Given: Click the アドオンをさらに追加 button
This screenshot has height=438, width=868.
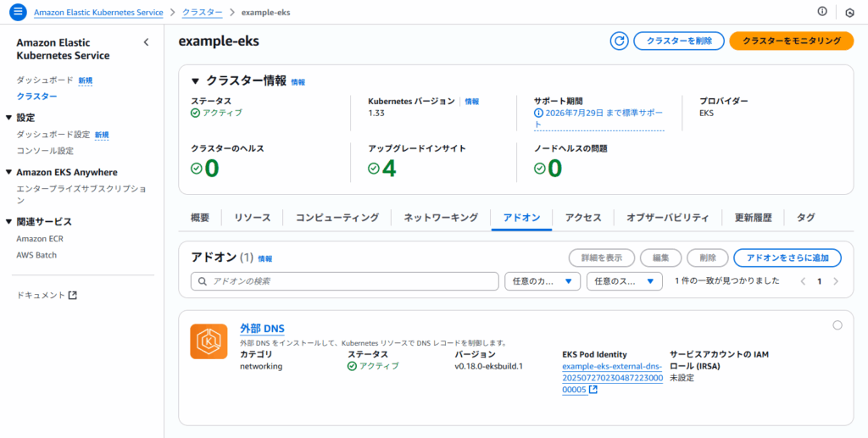Looking at the screenshot, I should pyautogui.click(x=787, y=258).
